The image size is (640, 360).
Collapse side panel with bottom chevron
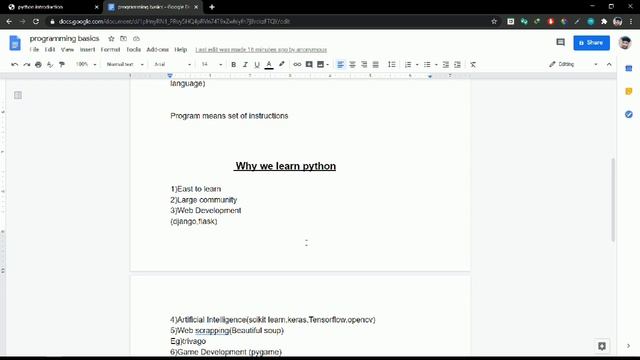(x=628, y=346)
